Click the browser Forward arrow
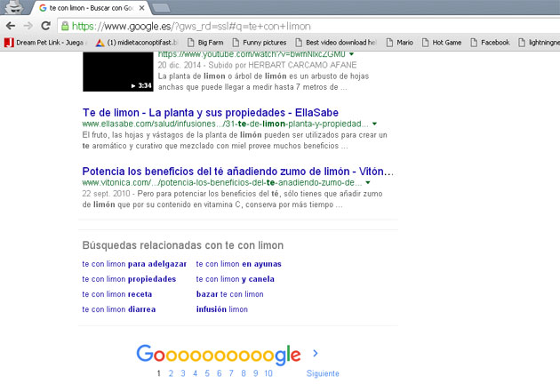Screen dimensions: 560x392 point(28,26)
